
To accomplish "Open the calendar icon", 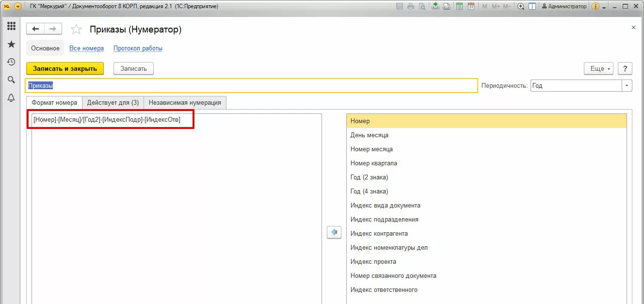I will [471, 7].
